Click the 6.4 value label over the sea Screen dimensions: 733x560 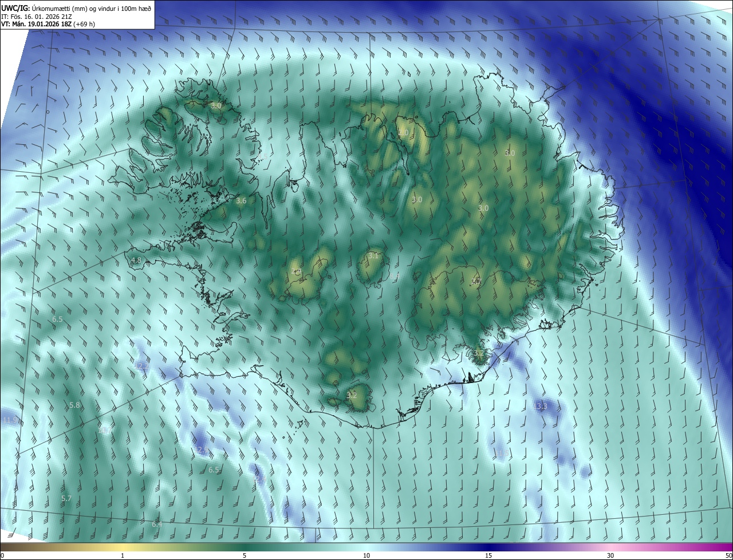(x=157, y=524)
